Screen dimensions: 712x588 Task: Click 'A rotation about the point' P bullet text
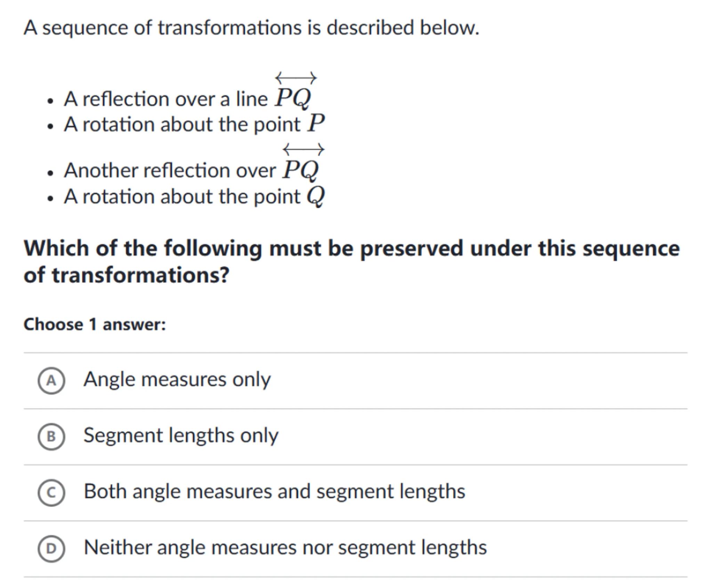coord(182,124)
